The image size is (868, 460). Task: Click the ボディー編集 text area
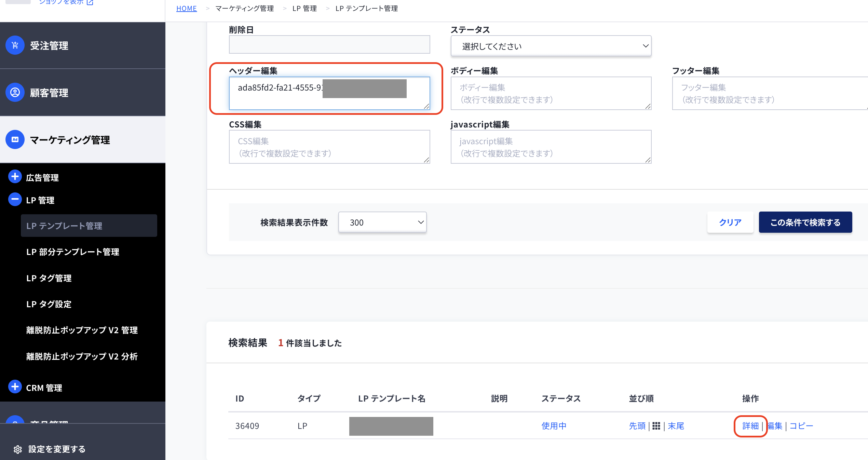(551, 93)
